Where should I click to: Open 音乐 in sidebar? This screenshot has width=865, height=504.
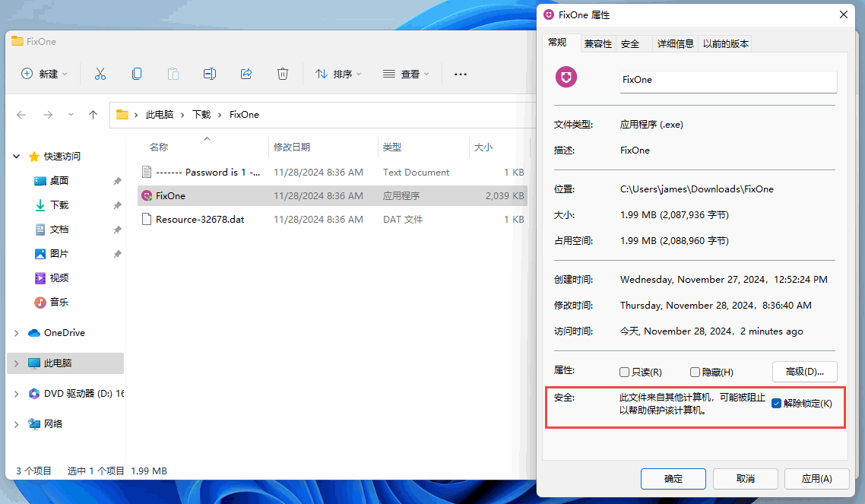tap(59, 303)
